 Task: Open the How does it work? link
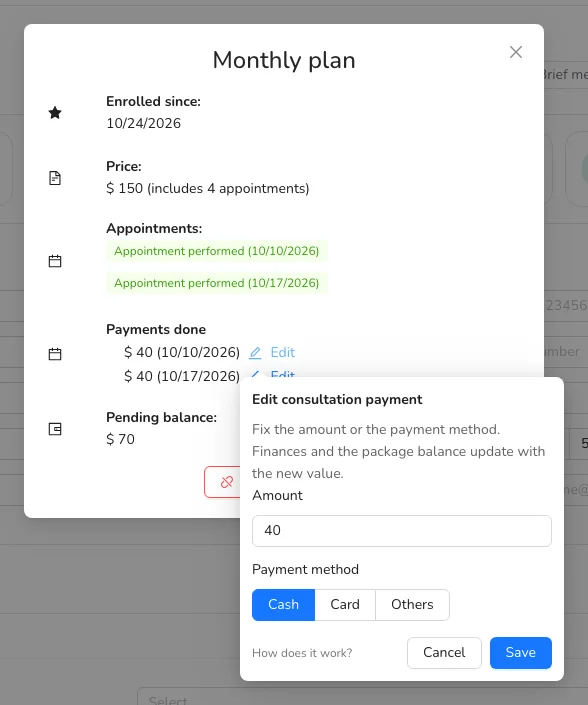(x=302, y=653)
